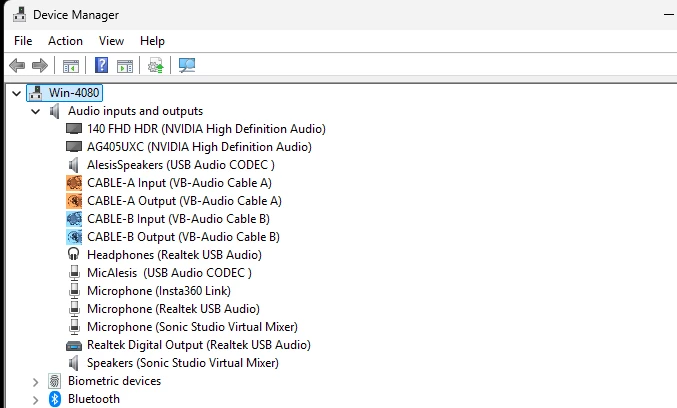Select AlesisSpeakers (USB Audio CODEC) entry

point(181,165)
